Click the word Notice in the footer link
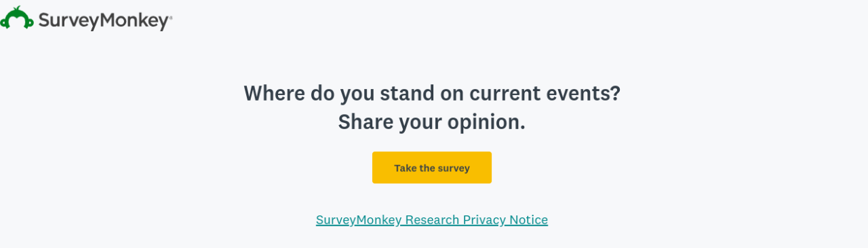Screen dimensions: 868x248 528,219
